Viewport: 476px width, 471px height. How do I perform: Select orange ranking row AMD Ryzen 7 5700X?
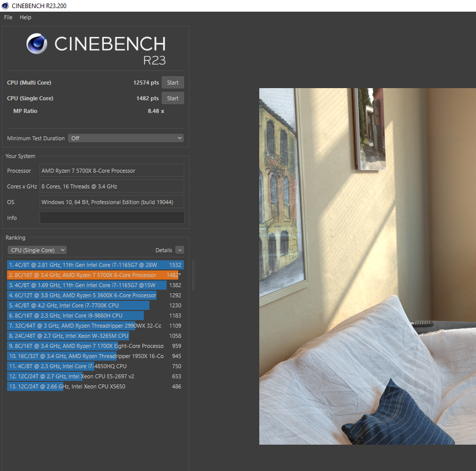point(95,275)
